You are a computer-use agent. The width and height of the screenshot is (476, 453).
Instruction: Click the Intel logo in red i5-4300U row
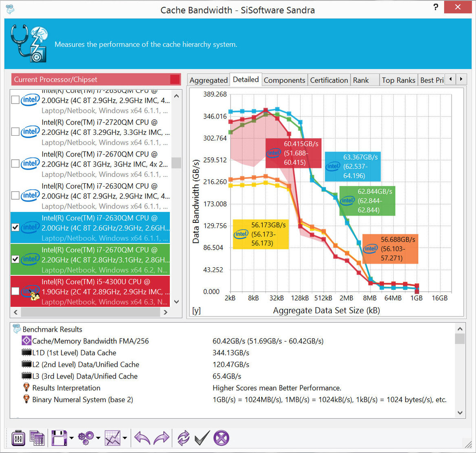pyautogui.click(x=30, y=291)
